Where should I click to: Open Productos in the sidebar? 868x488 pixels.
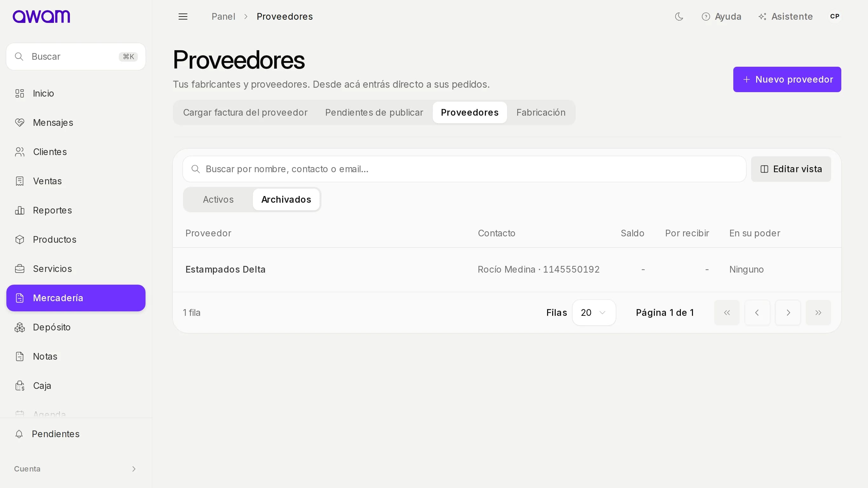tap(76, 240)
